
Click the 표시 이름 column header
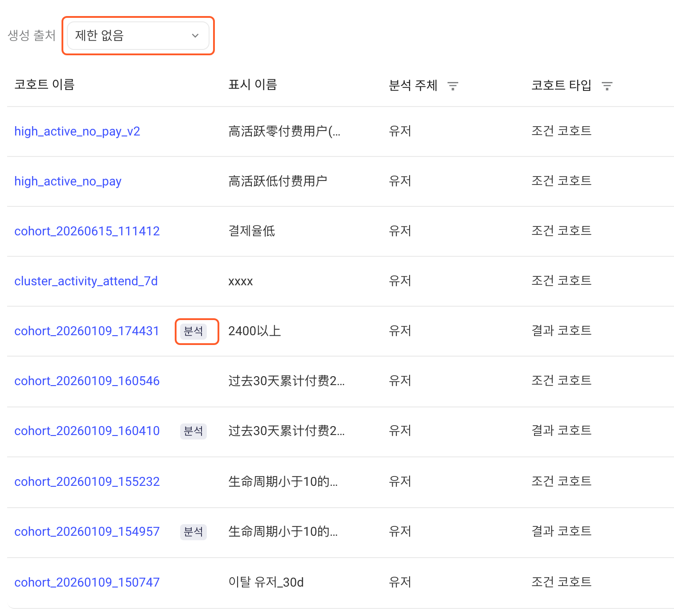tap(253, 85)
